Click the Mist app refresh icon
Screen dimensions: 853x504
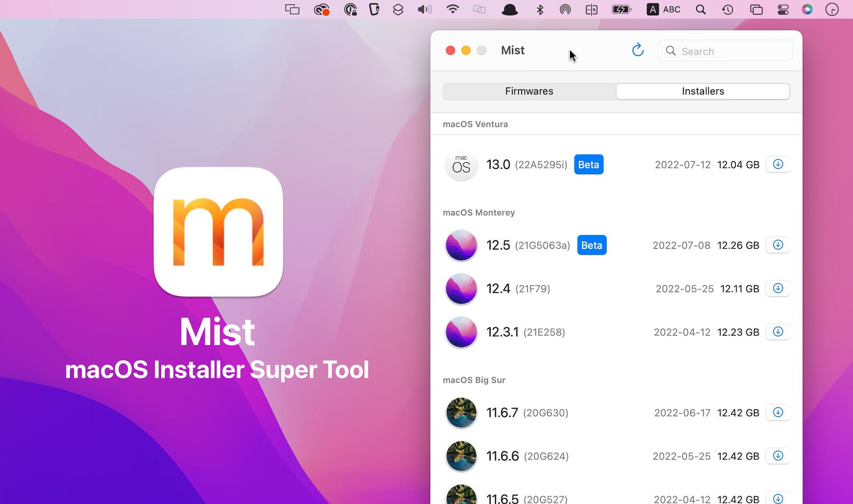coord(638,51)
